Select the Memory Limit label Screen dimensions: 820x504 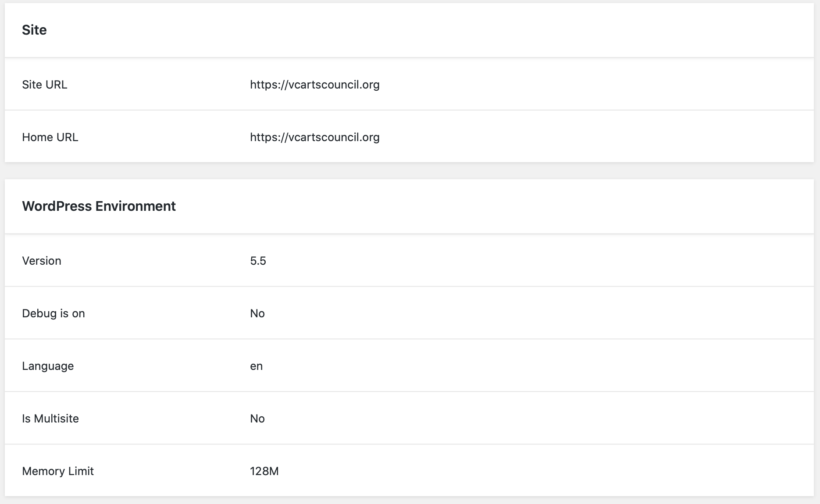click(x=58, y=471)
